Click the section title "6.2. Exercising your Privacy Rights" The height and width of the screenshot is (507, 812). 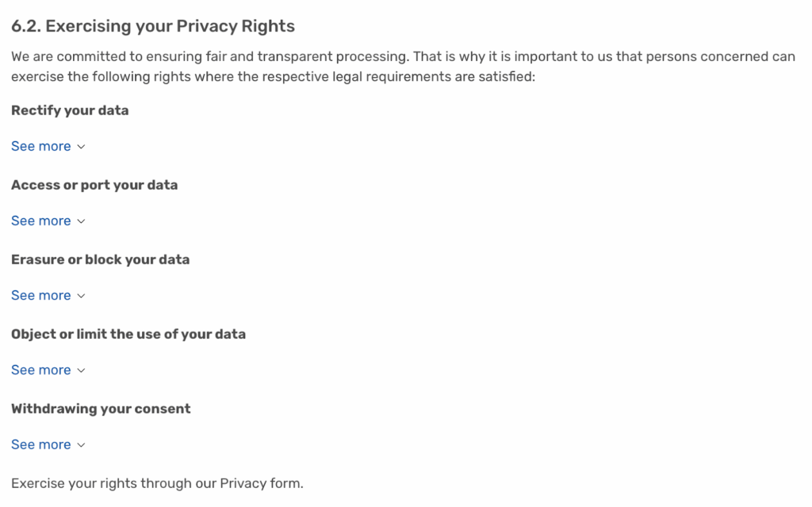click(x=153, y=25)
